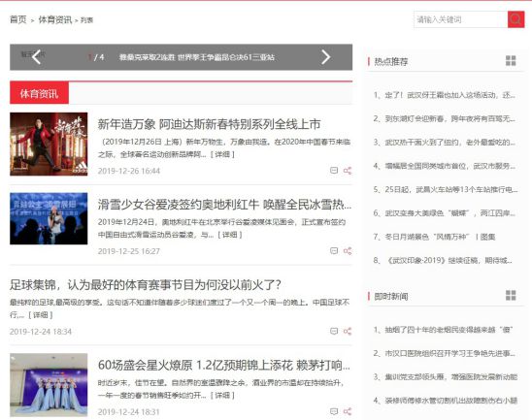Go to 首页 breadcrumb link
The width and height of the screenshot is (532, 420).
(18, 19)
